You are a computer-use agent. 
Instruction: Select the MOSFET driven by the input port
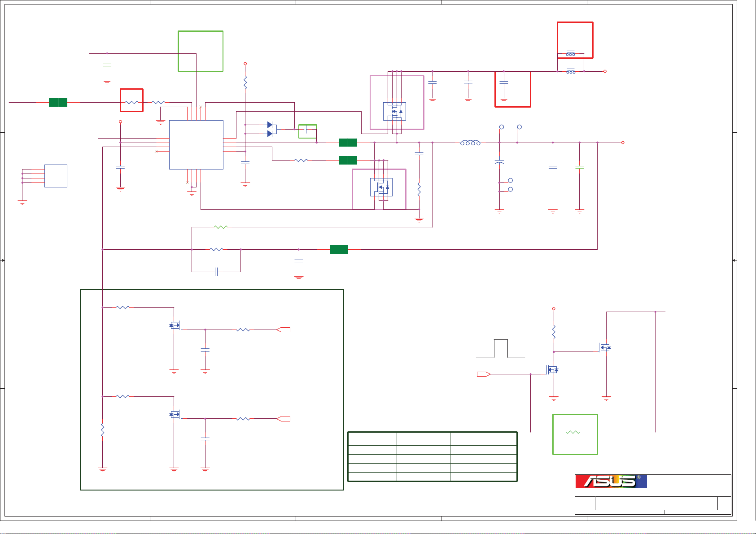click(552, 369)
